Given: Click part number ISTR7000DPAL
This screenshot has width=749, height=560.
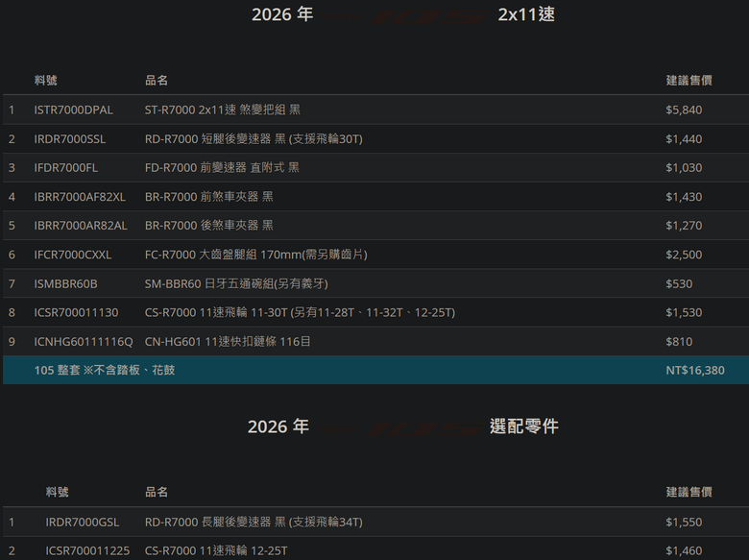Looking at the screenshot, I should click(74, 110).
